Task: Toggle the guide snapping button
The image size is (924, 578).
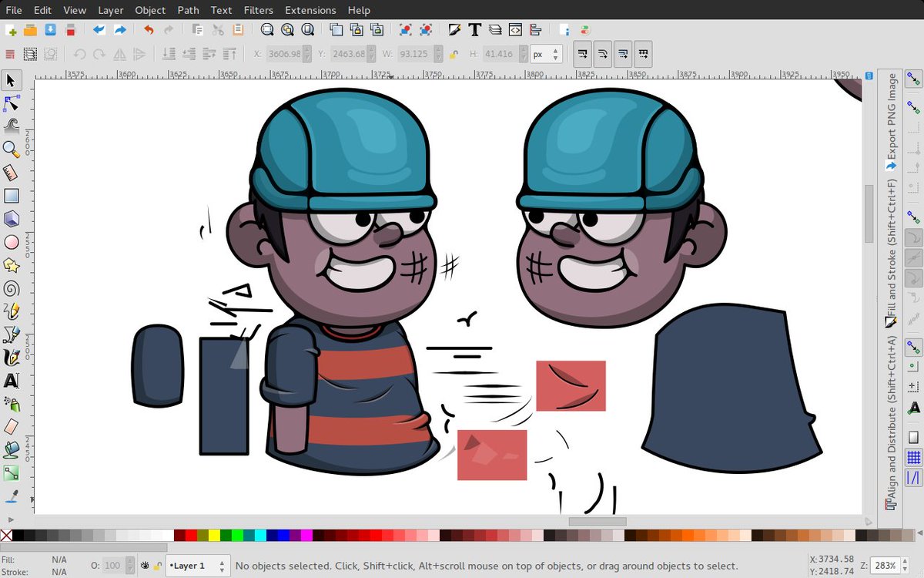Action: [914, 478]
